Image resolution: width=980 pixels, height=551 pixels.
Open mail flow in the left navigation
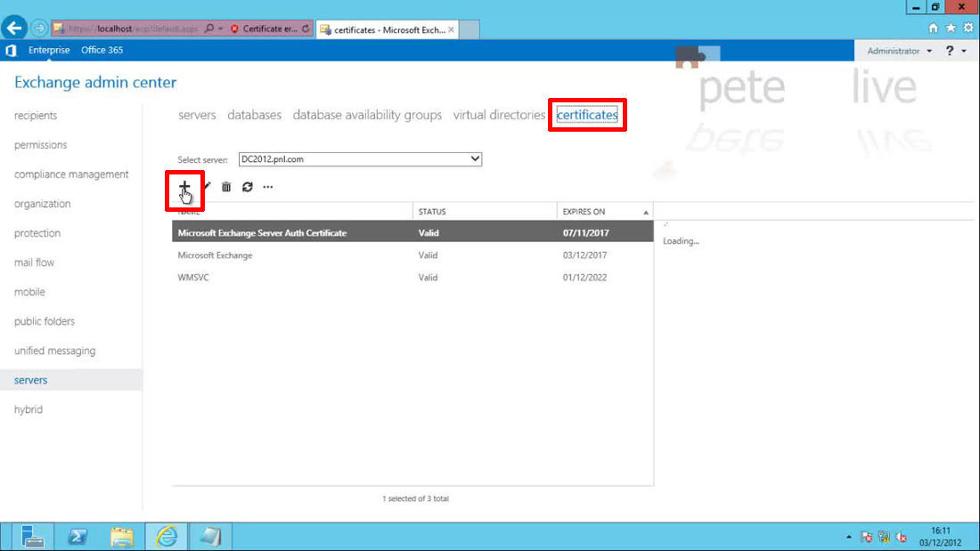click(x=35, y=263)
